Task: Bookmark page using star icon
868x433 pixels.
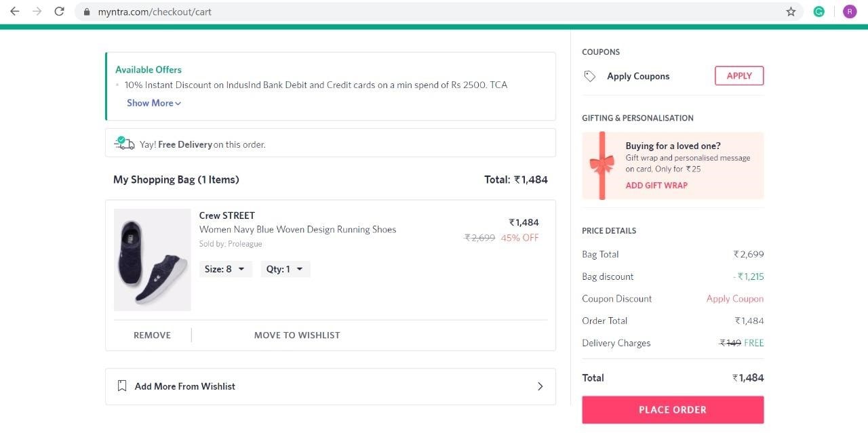Action: (791, 12)
